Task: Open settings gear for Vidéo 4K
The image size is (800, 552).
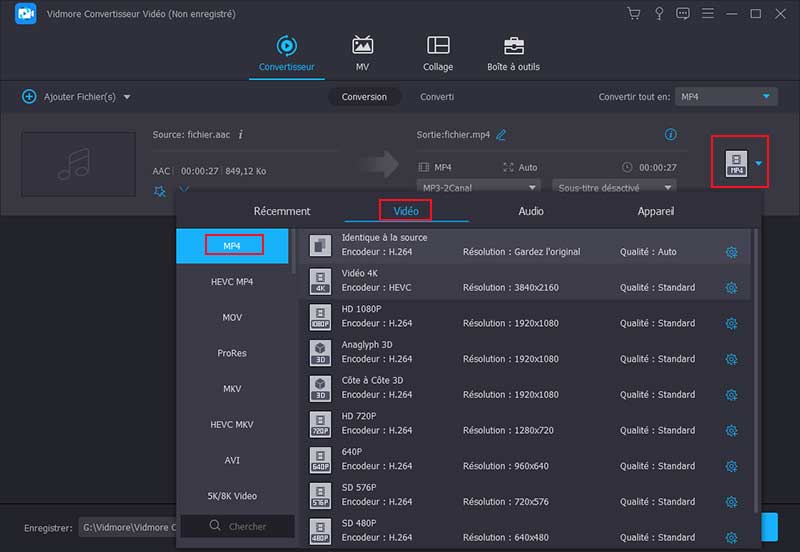Action: point(731,288)
